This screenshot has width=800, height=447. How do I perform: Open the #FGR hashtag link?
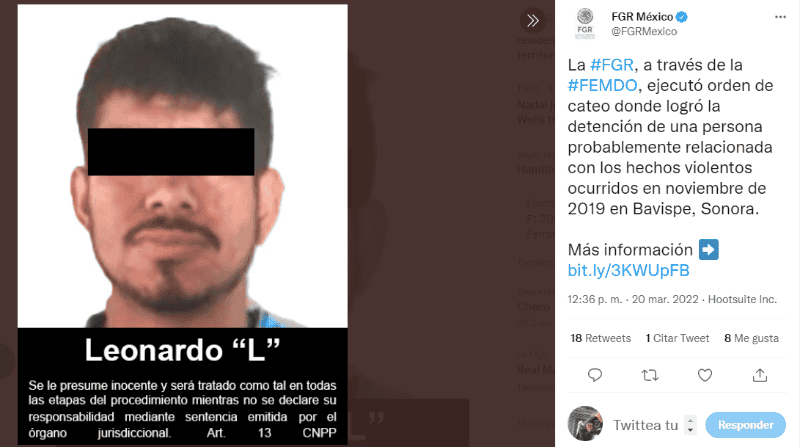[612, 65]
